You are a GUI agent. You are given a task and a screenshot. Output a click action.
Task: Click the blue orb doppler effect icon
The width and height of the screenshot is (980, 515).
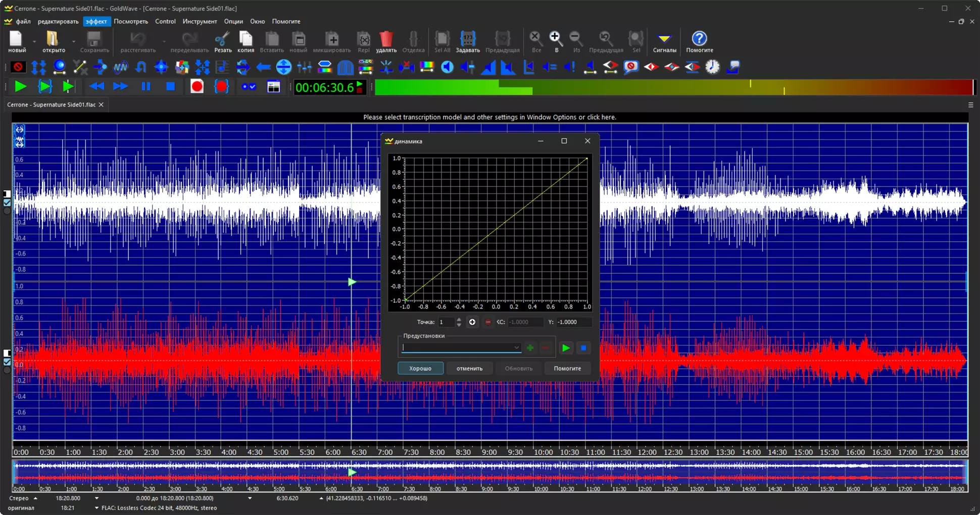pyautogui.click(x=59, y=67)
